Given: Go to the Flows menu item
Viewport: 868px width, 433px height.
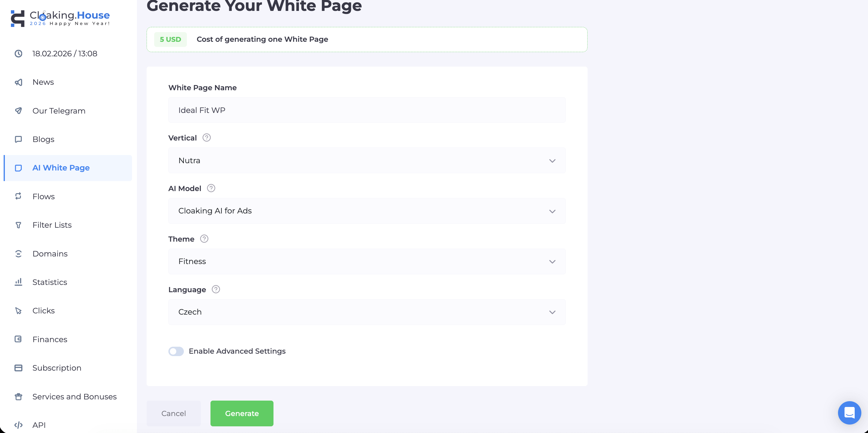Looking at the screenshot, I should click(x=44, y=197).
